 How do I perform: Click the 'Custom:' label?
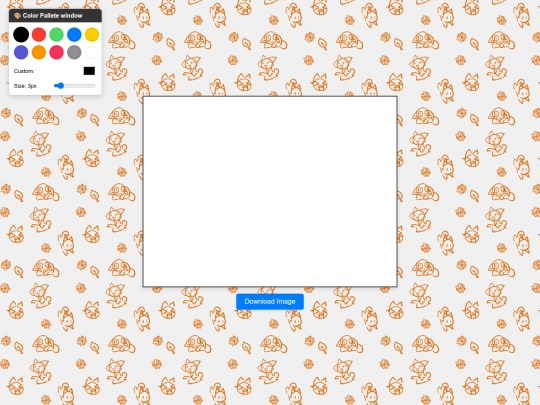[24, 71]
